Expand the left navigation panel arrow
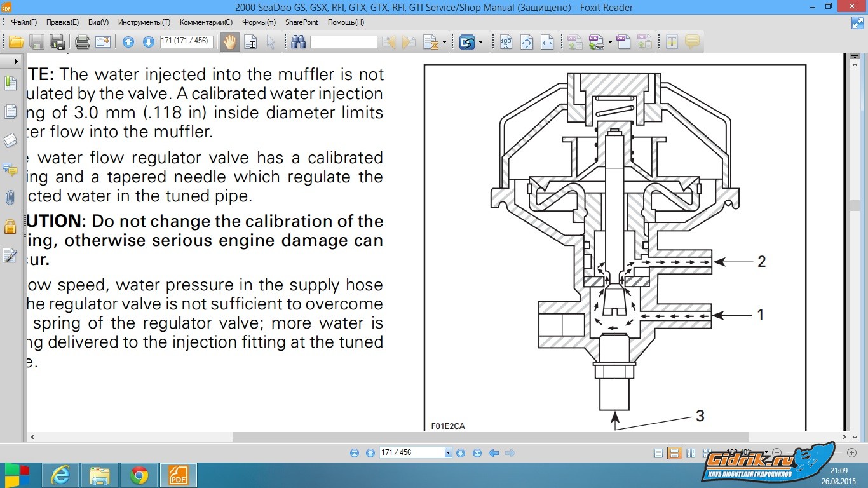This screenshot has height=488, width=868. pyautogui.click(x=16, y=62)
